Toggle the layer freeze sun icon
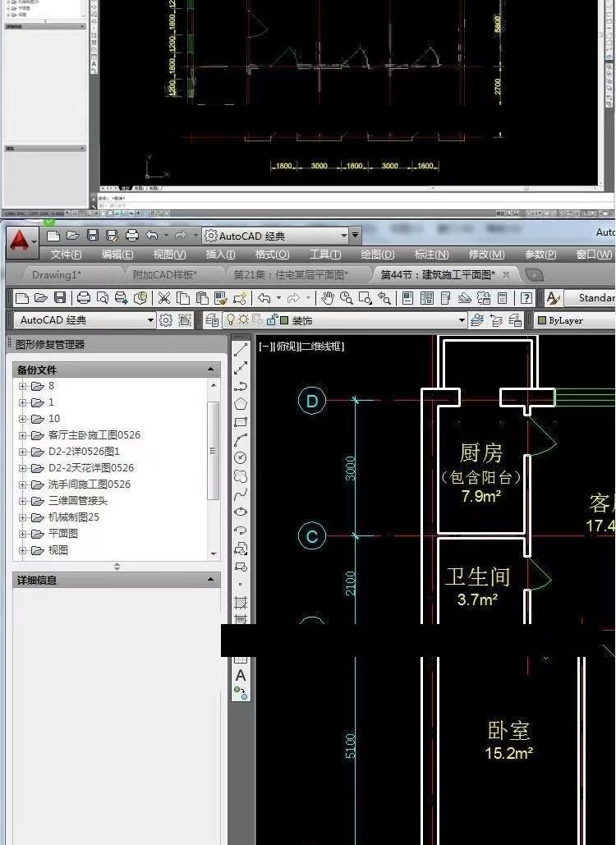 (x=244, y=320)
